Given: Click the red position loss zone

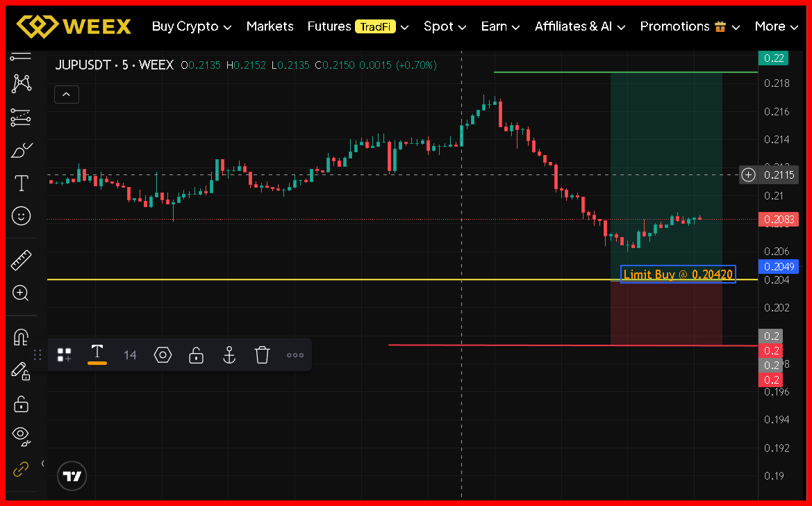Looking at the screenshot, I should (666, 313).
